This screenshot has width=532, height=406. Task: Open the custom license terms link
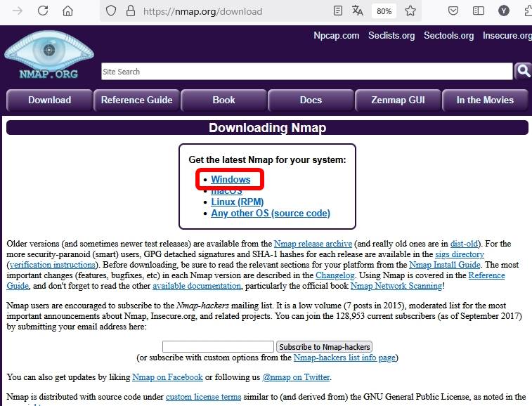click(x=203, y=396)
